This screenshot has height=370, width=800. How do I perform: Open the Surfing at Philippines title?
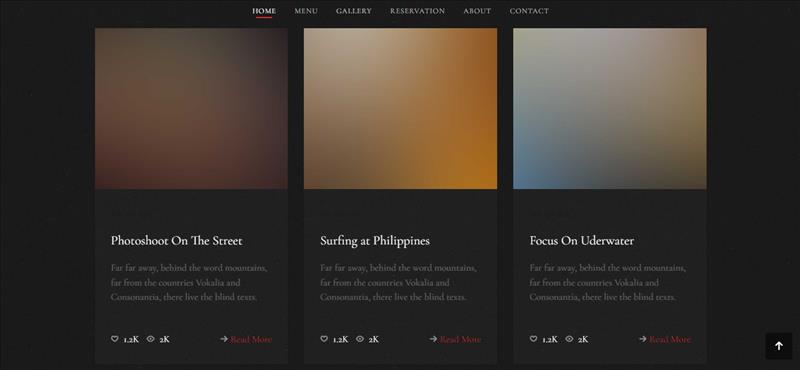pyautogui.click(x=375, y=241)
